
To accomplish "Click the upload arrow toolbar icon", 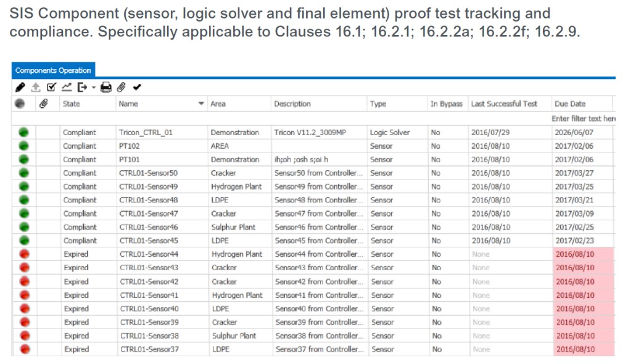I will (x=36, y=88).
